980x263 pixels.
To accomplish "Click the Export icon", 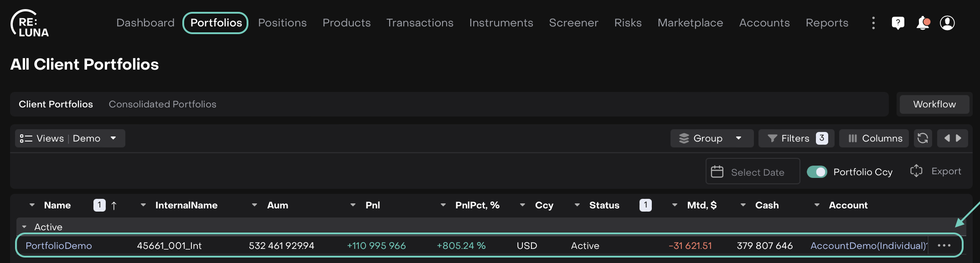I will 916,171.
